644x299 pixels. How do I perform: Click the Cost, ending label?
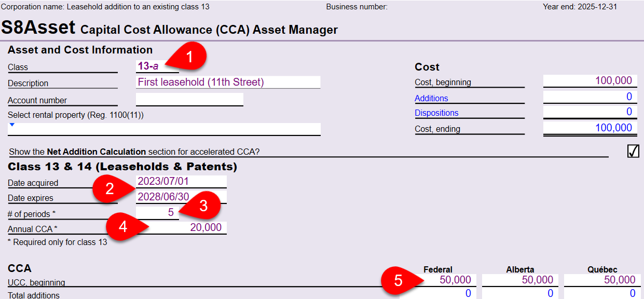[x=437, y=129]
